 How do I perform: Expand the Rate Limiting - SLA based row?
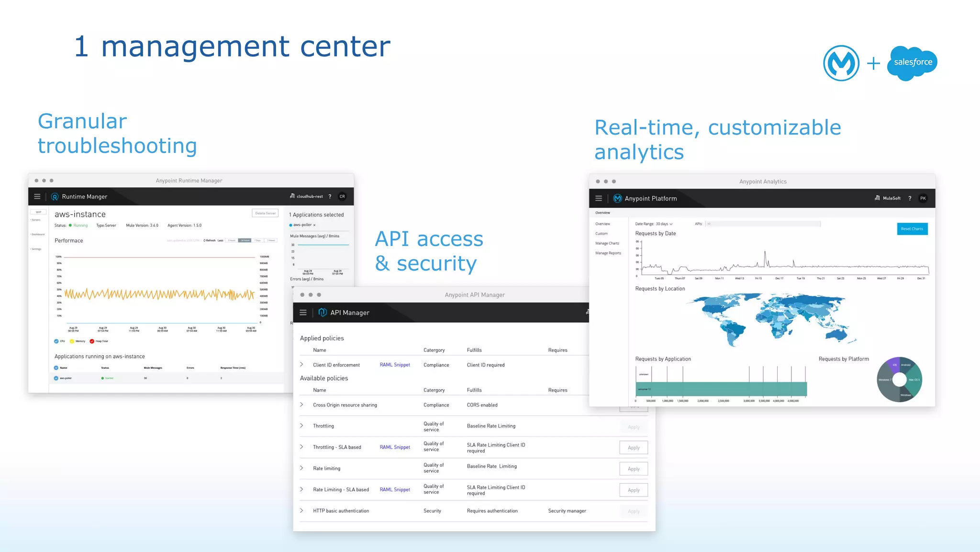pos(302,489)
